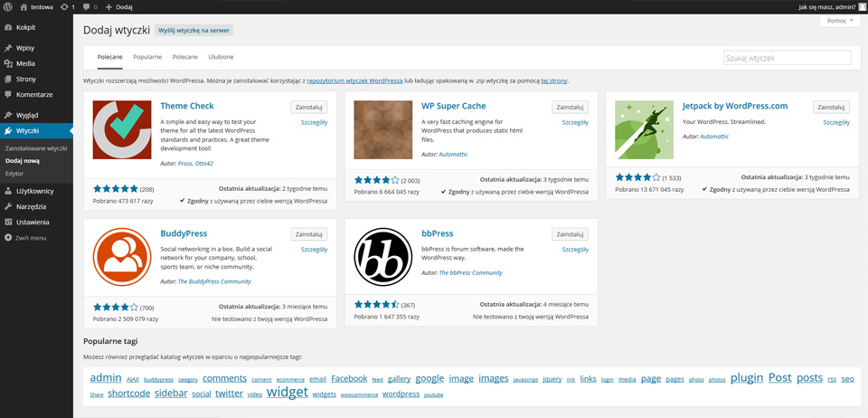Viewport: 868px width, 418px height.
Task: Switch to the Popularne tab
Action: pos(147,57)
